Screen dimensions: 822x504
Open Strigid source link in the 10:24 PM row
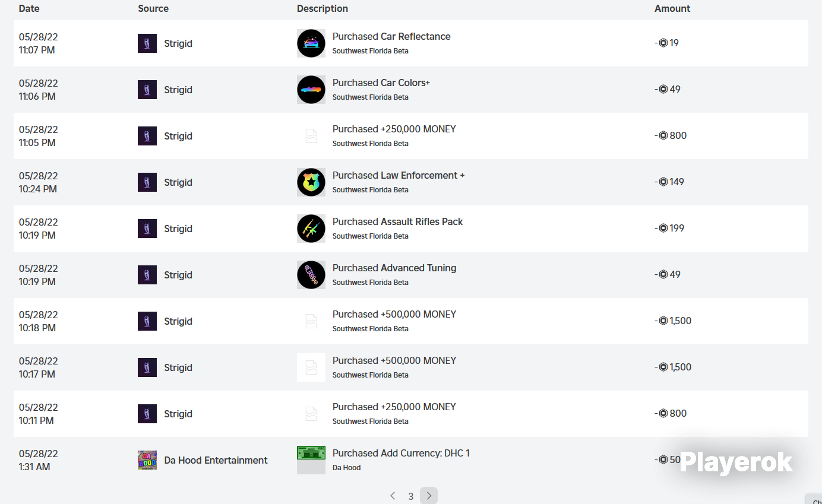click(178, 182)
